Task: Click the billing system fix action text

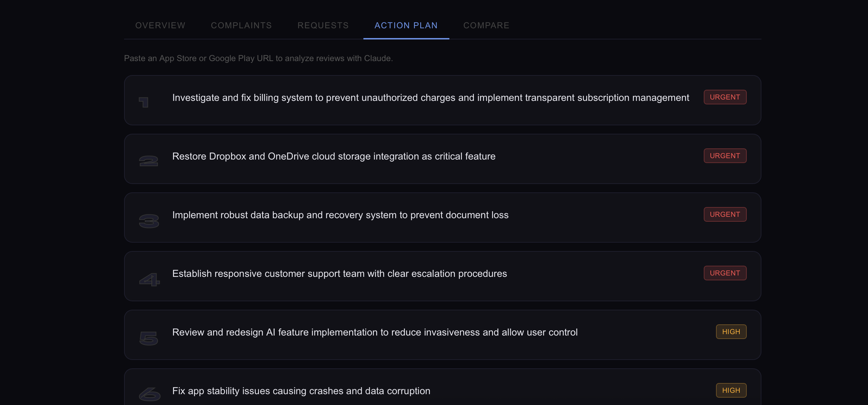Action: pos(431,97)
